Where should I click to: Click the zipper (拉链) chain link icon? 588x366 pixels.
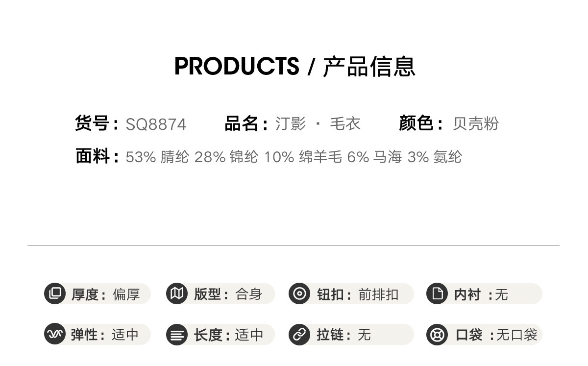click(x=299, y=335)
